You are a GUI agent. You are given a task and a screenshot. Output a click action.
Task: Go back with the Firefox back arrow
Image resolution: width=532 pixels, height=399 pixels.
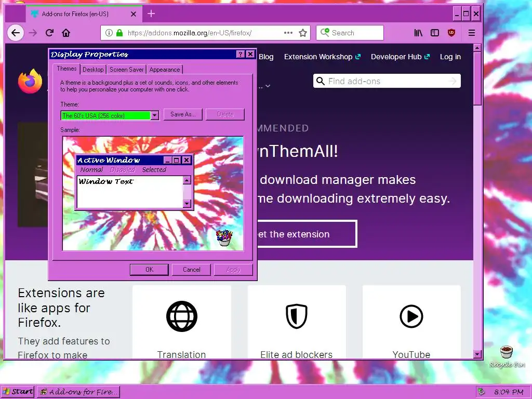pyautogui.click(x=16, y=33)
